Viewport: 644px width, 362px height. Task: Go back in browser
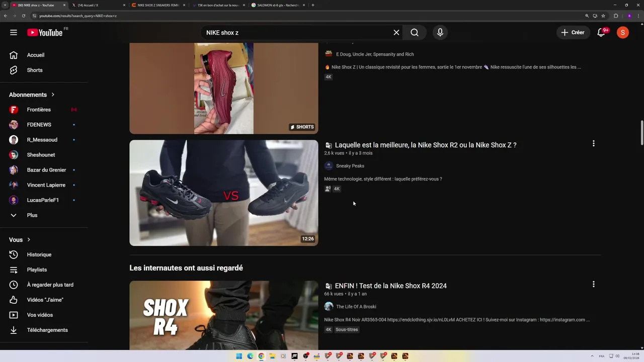tap(6, 16)
